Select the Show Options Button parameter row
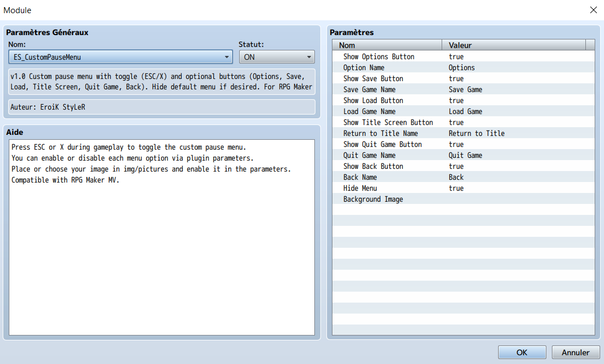 [464, 56]
